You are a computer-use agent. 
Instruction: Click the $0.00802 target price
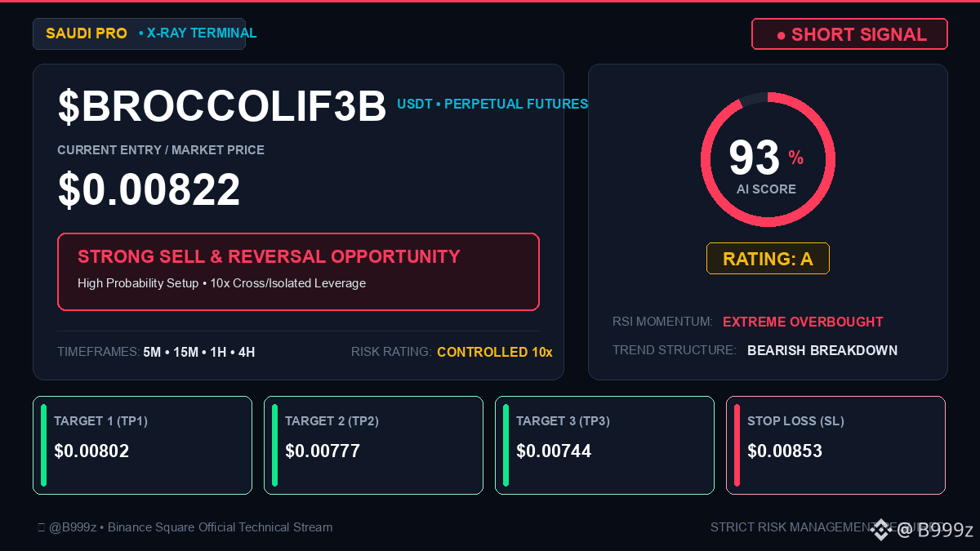pyautogui.click(x=91, y=451)
